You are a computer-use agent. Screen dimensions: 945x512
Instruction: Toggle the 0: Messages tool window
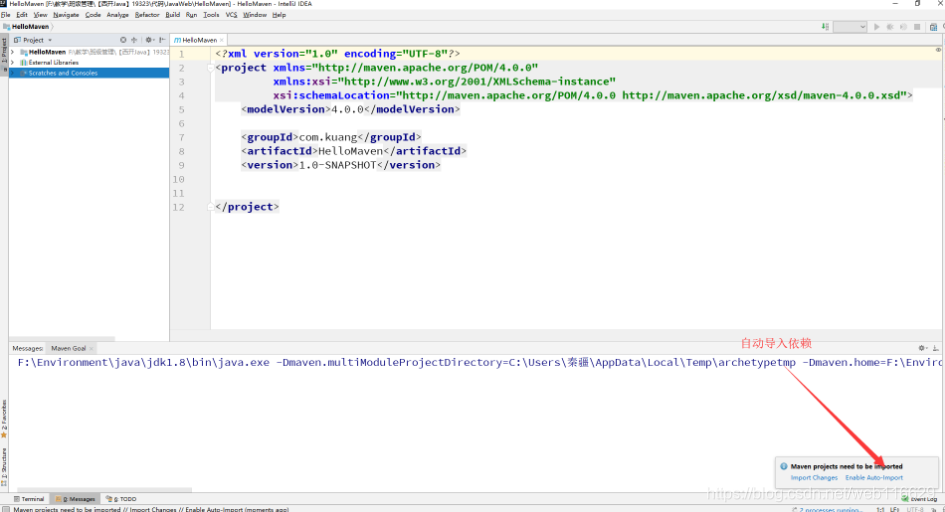[x=75, y=499]
